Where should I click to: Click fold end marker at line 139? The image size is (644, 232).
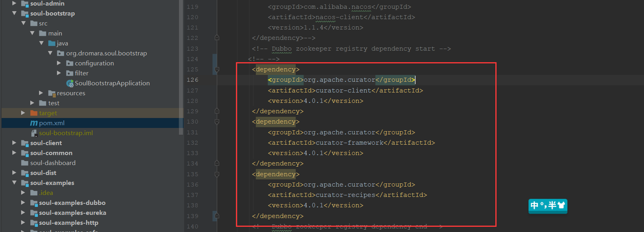[x=217, y=216]
